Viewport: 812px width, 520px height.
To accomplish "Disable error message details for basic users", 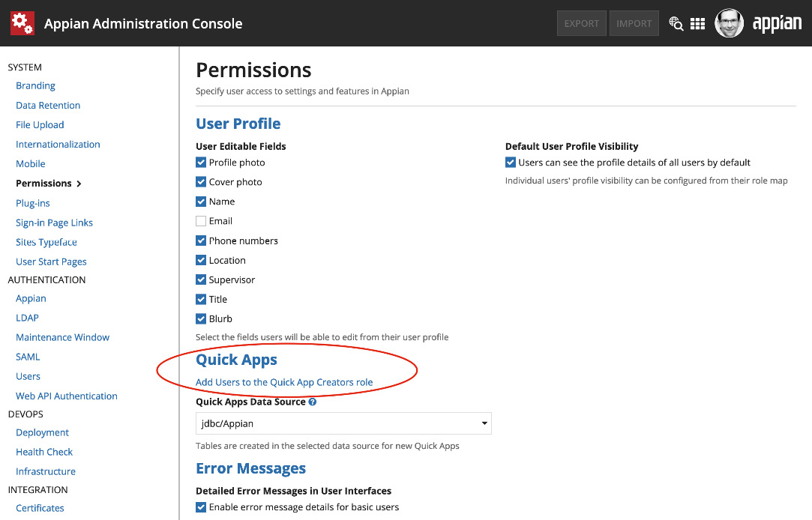I will coord(201,507).
